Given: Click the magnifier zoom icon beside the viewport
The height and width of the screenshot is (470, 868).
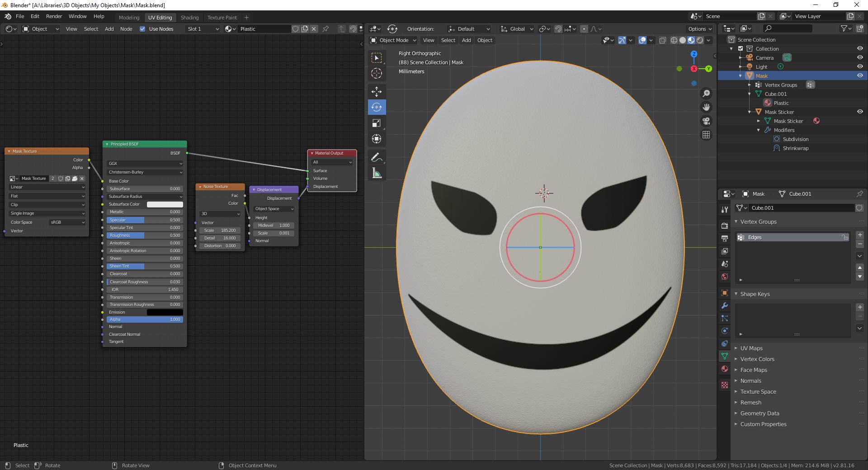Looking at the screenshot, I should point(707,94).
